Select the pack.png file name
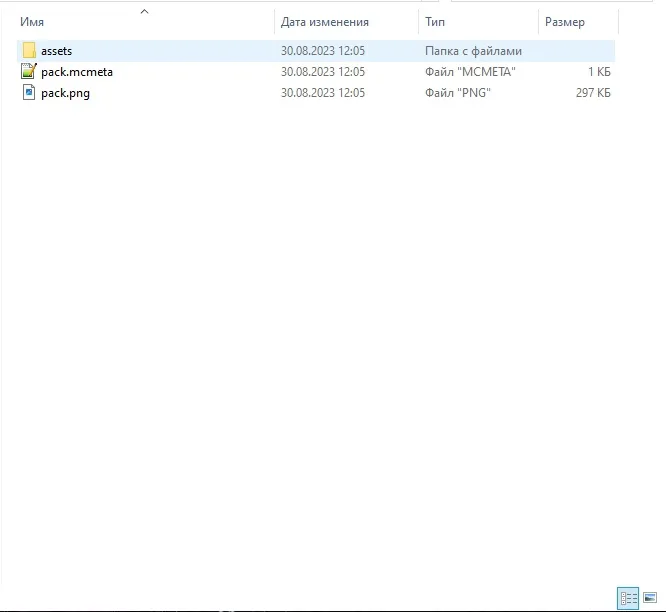Viewport: 666px width, 612px height. click(x=65, y=93)
